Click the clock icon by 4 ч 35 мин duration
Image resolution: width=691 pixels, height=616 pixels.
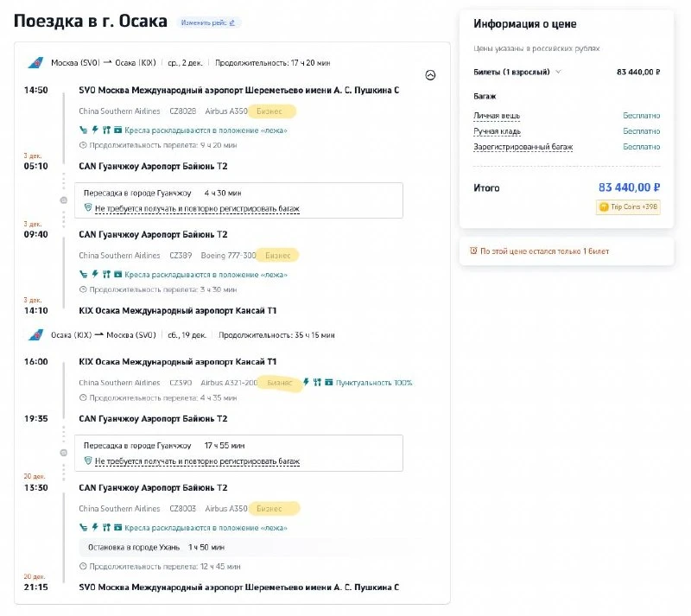[x=83, y=397]
